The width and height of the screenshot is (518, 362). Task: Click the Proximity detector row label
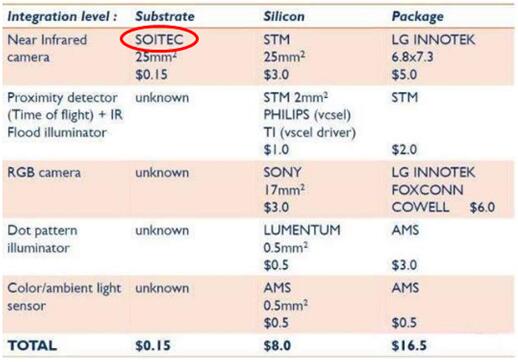tap(65, 115)
